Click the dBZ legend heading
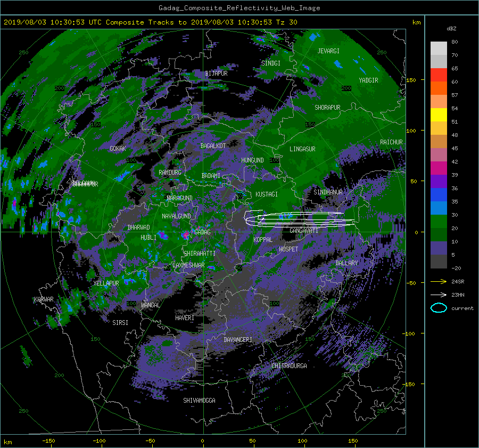 click(x=451, y=29)
